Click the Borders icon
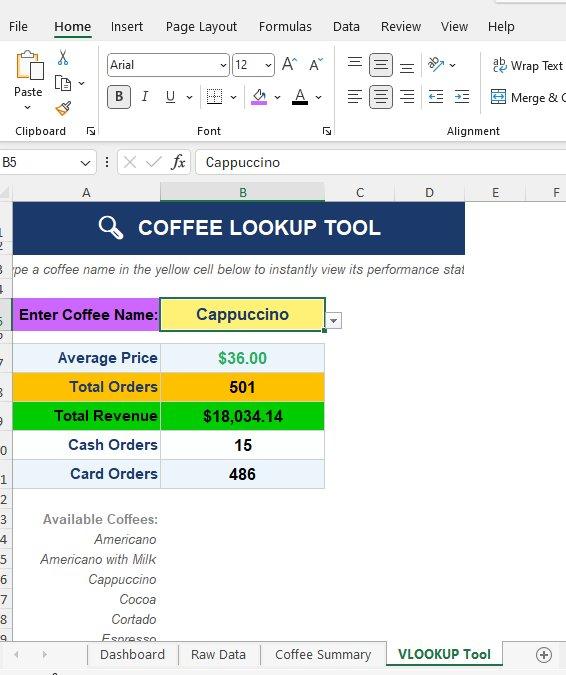The image size is (566, 675). pos(214,97)
